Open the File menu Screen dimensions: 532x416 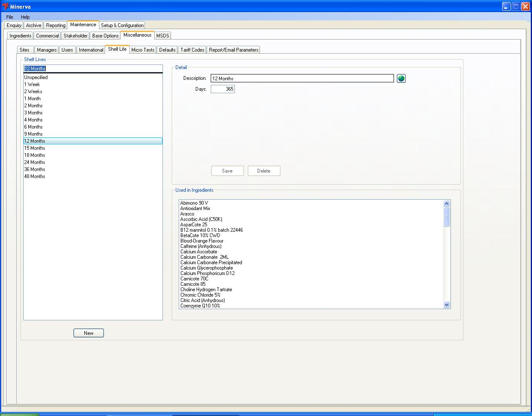click(10, 17)
